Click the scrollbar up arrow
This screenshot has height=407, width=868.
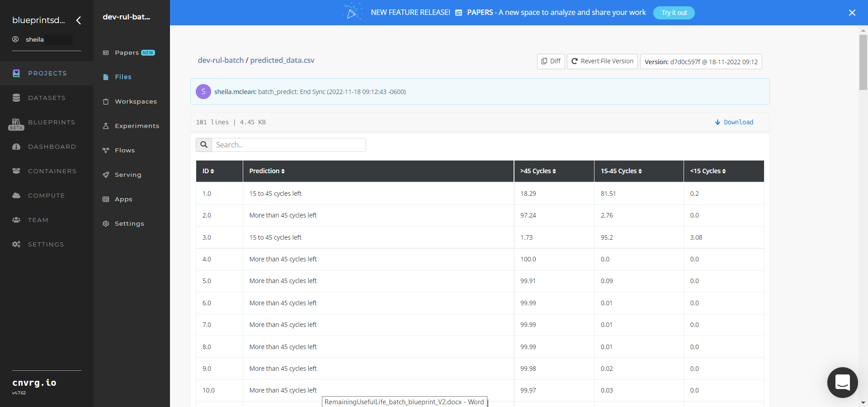coord(863,30)
